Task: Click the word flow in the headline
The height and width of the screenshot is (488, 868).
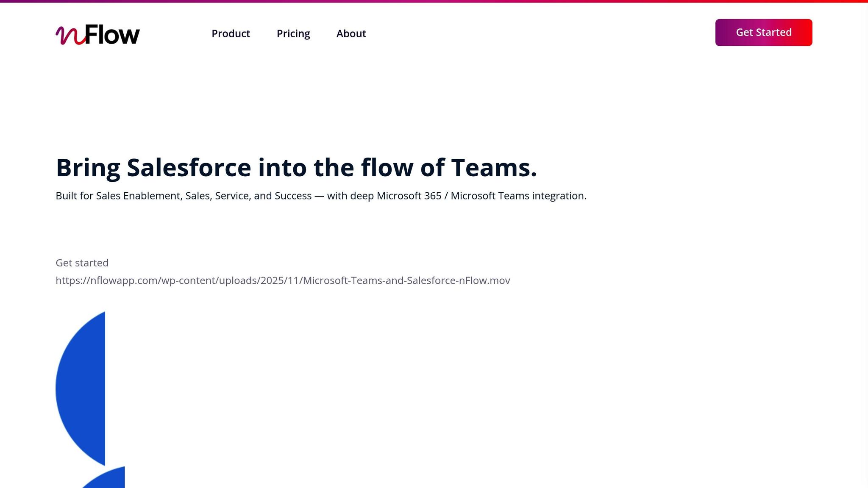Action: pos(387,168)
